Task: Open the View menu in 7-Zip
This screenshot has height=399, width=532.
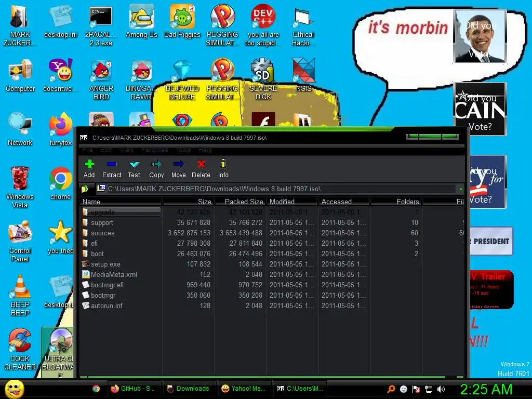Action: (127, 150)
